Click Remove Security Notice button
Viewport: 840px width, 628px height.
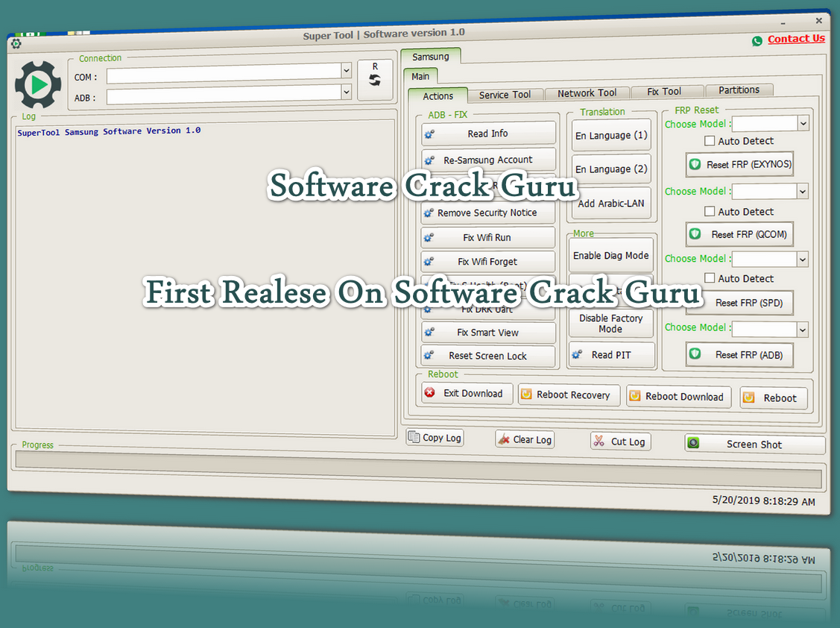(x=488, y=213)
